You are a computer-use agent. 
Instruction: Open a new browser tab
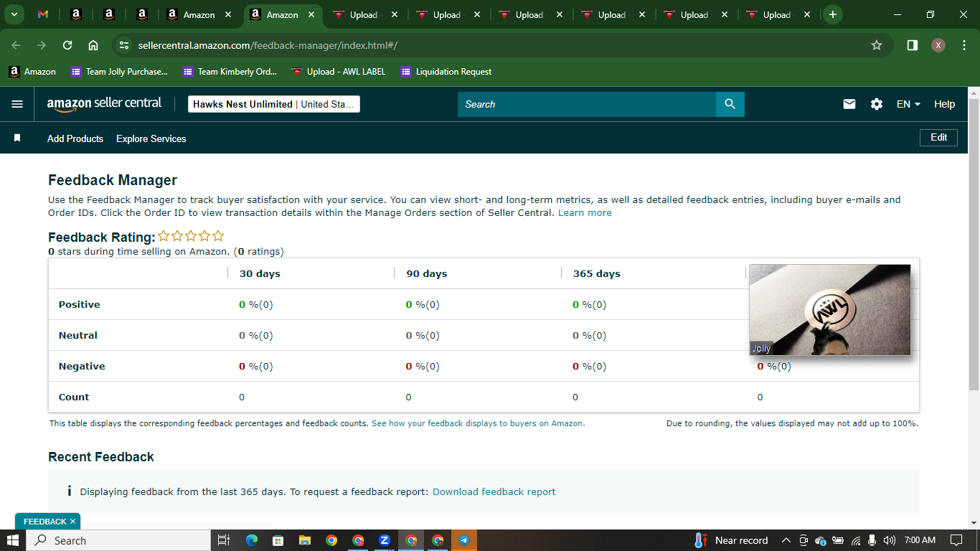(832, 14)
